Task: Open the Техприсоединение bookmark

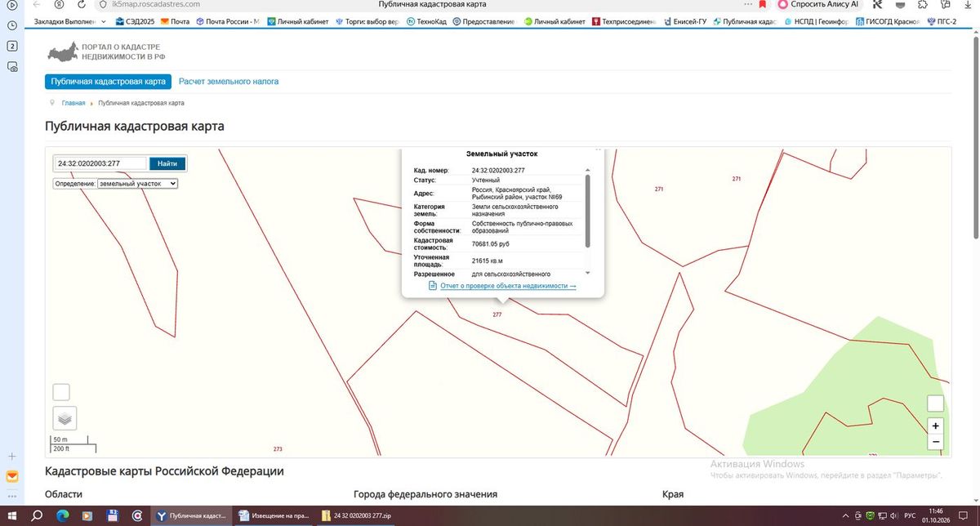Action: (x=625, y=21)
